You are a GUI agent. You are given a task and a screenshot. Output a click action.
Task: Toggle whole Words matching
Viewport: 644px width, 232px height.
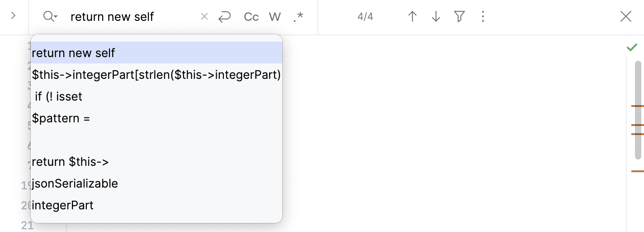pyautogui.click(x=275, y=17)
